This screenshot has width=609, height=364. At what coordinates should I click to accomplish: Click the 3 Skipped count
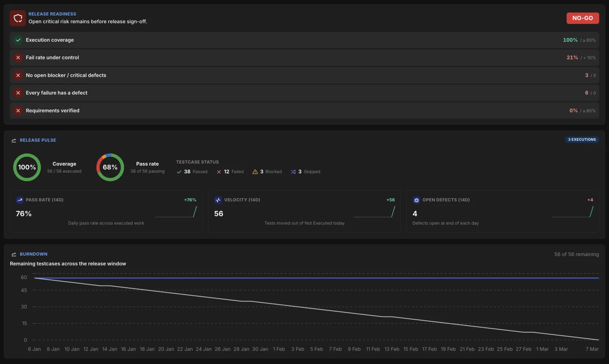click(300, 172)
